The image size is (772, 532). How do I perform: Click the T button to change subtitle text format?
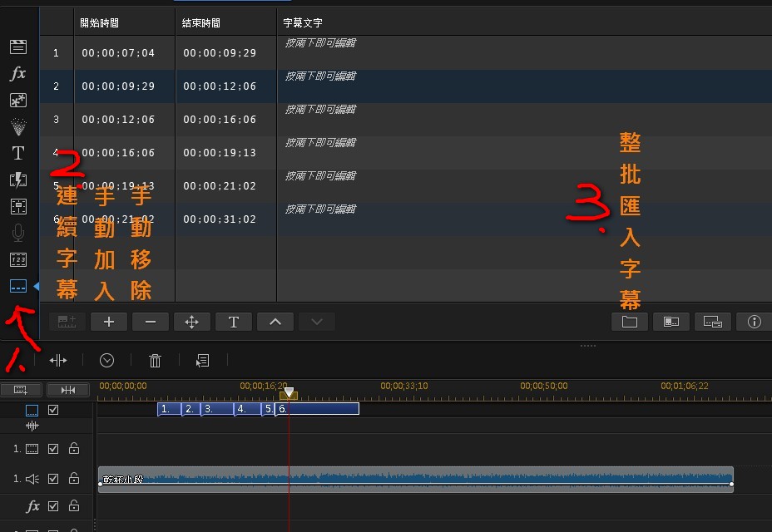[x=233, y=322]
